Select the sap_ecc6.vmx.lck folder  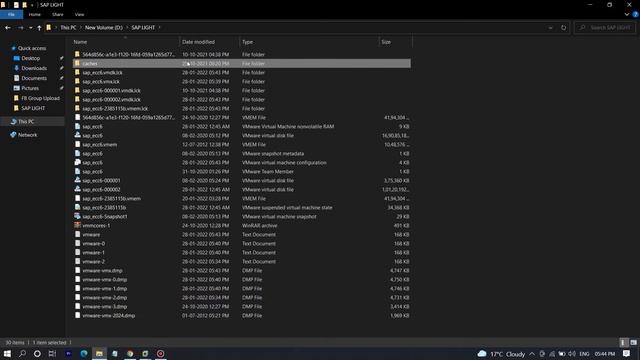101,82
